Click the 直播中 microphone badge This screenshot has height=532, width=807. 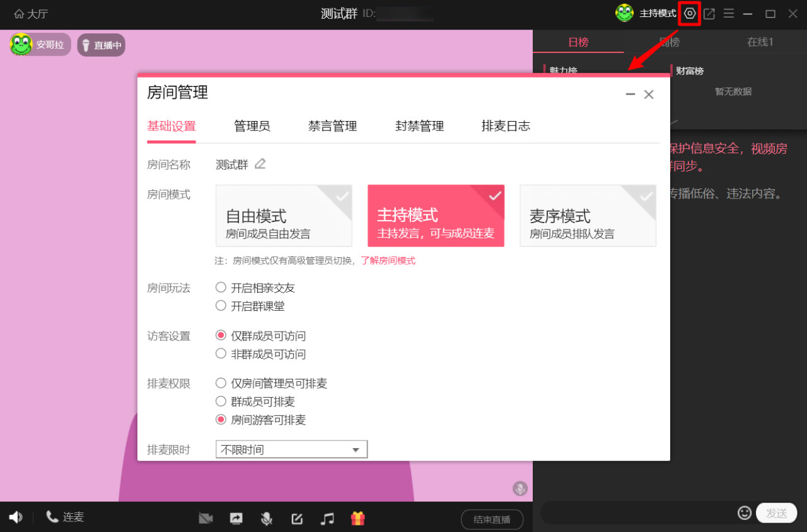coord(101,45)
